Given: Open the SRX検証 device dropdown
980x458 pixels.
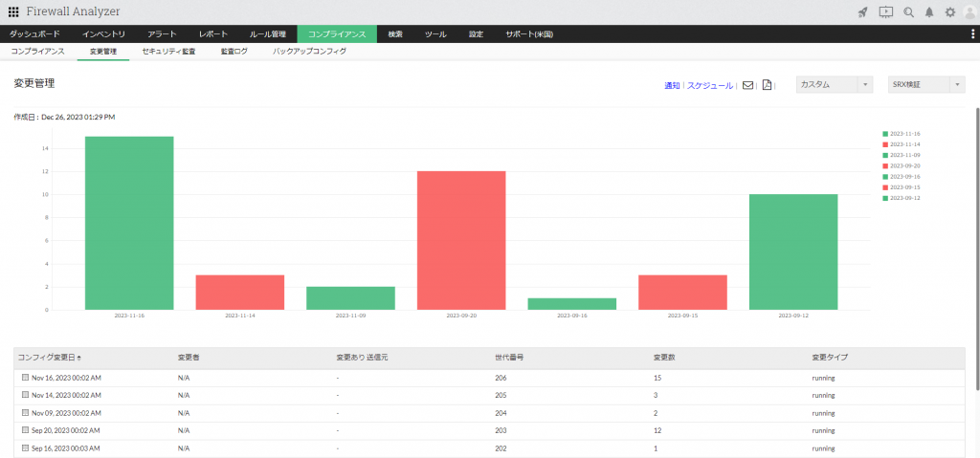Looking at the screenshot, I should pos(926,85).
